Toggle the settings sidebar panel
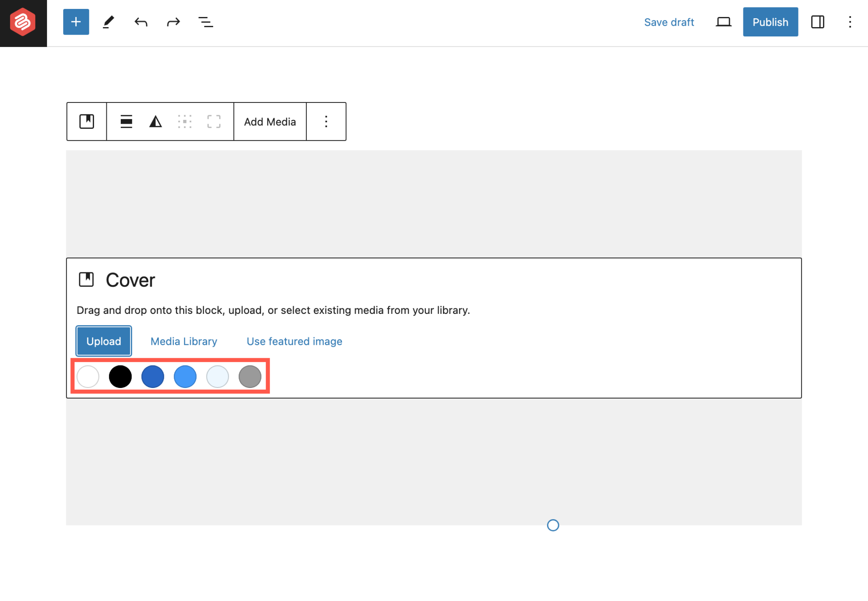 (818, 22)
